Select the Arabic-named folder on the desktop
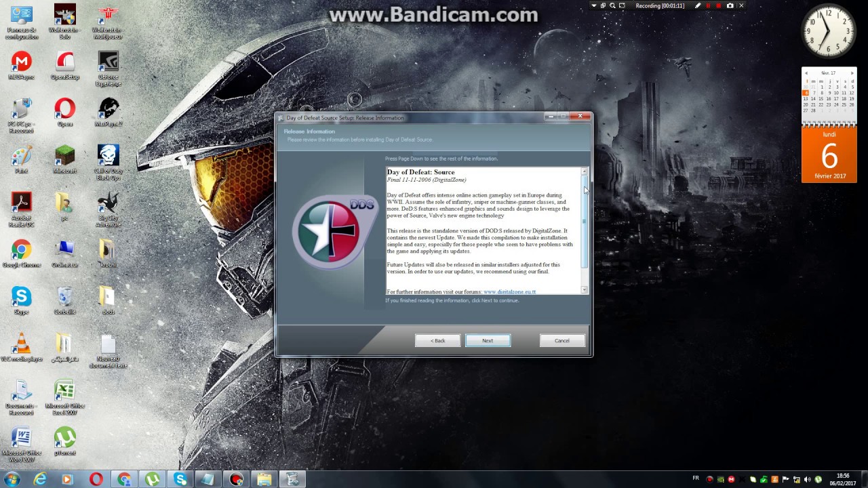 click(x=65, y=347)
